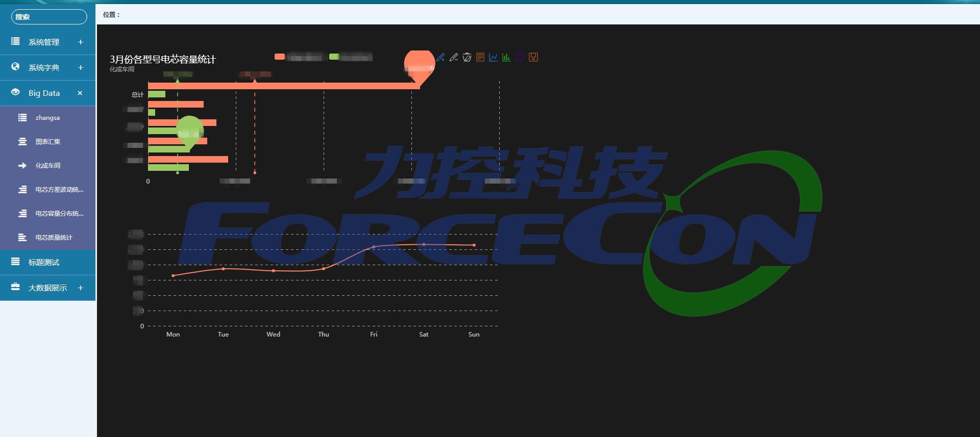Expand 系统管理 with its plus sign
980x437 pixels.
point(80,42)
